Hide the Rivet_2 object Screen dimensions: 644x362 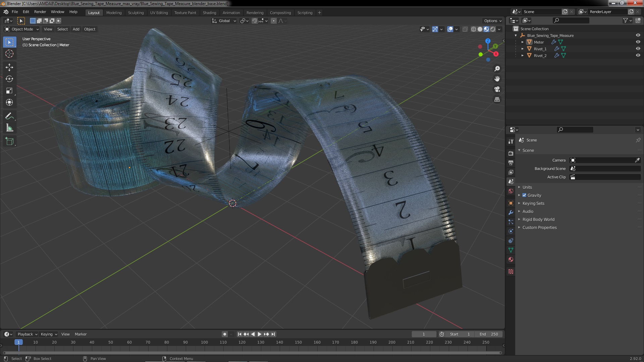click(x=638, y=55)
